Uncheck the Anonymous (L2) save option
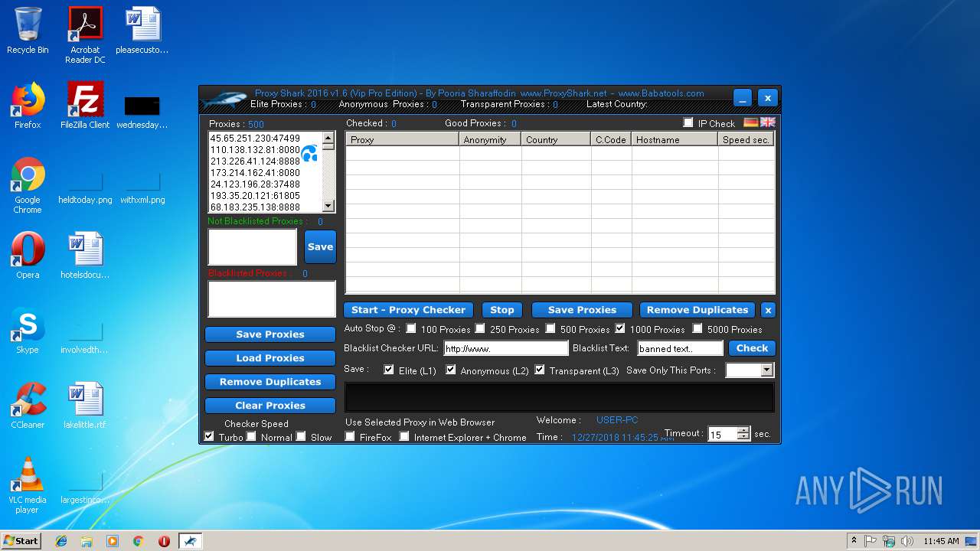Viewport: 980px width, 551px height. 451,370
